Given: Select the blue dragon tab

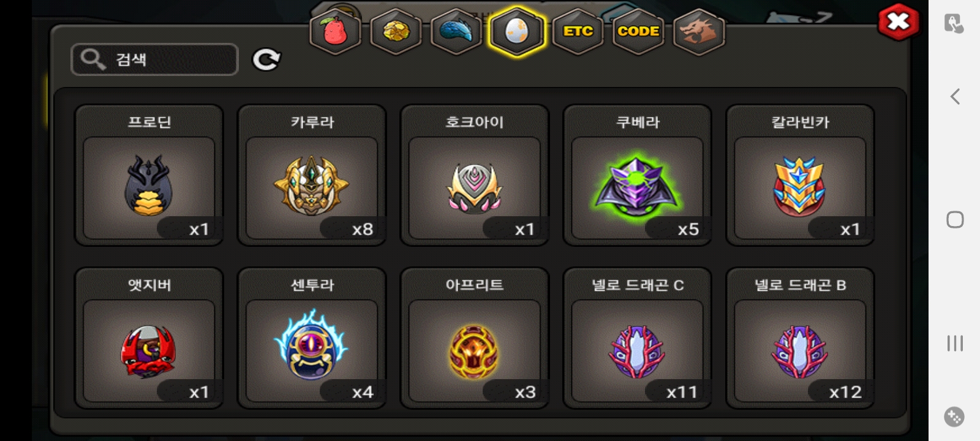Looking at the screenshot, I should [x=456, y=32].
